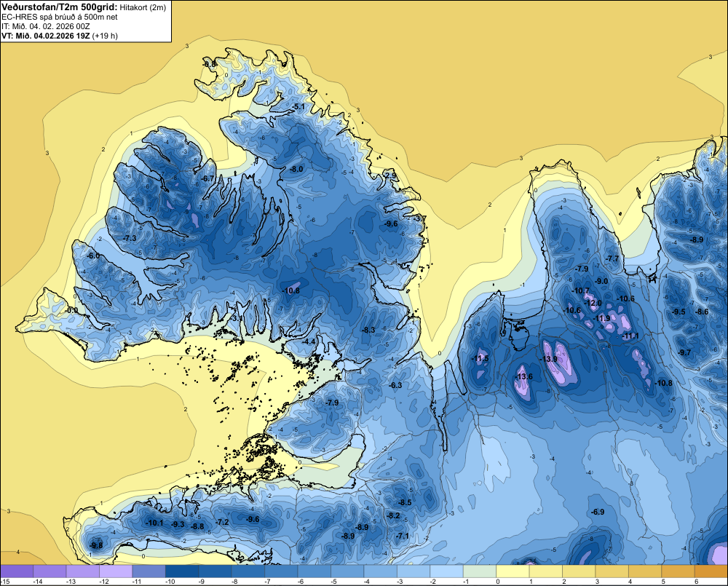Click the -4.4 temperature label
The width and height of the screenshot is (728, 586).
click(309, 341)
